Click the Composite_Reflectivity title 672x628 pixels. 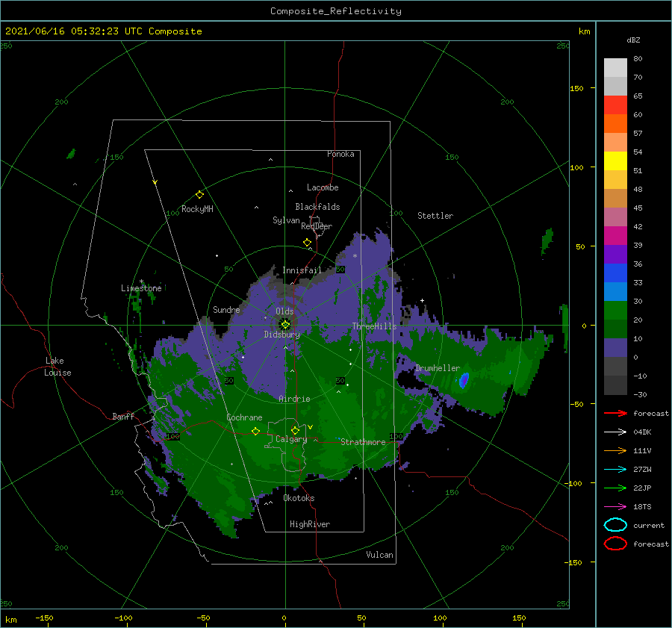coord(335,11)
